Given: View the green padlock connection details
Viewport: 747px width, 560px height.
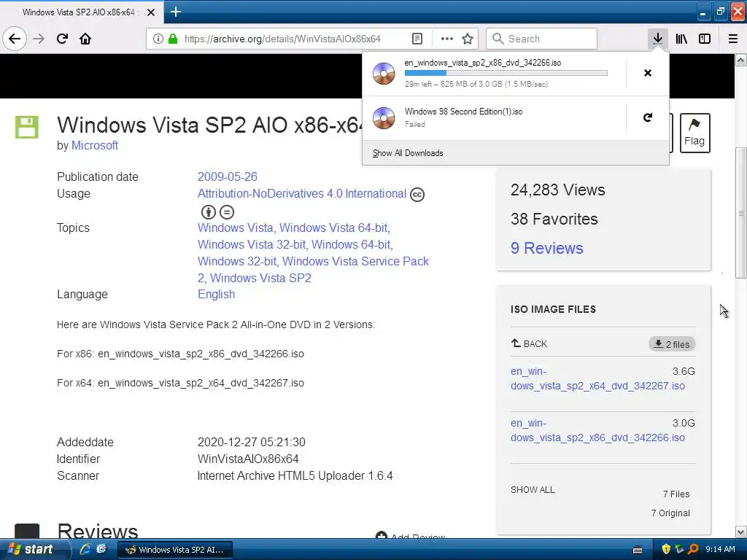Looking at the screenshot, I should pyautogui.click(x=173, y=39).
